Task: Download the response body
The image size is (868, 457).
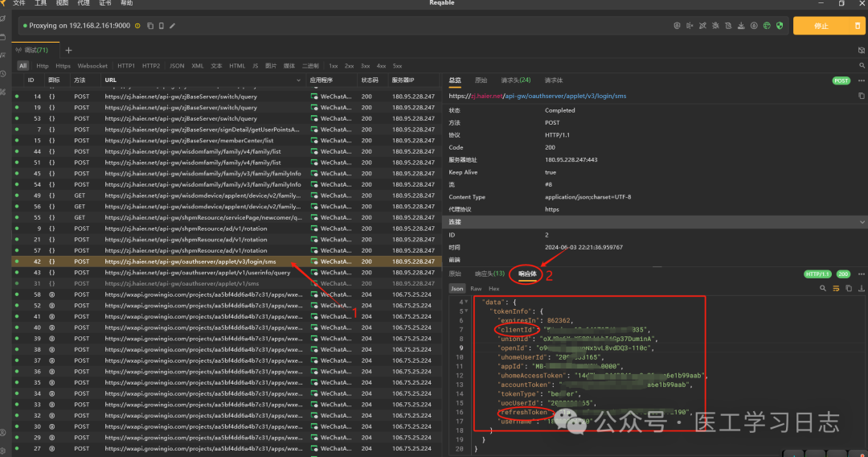Action: (862, 289)
